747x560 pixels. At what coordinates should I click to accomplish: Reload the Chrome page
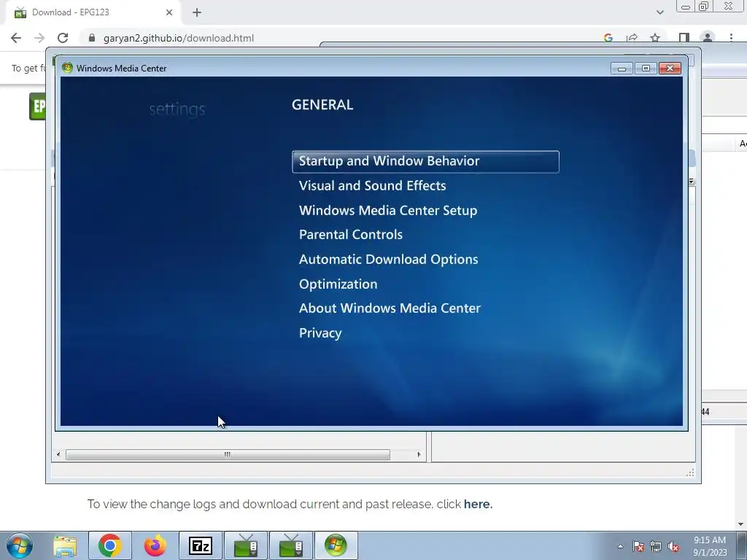tap(63, 38)
